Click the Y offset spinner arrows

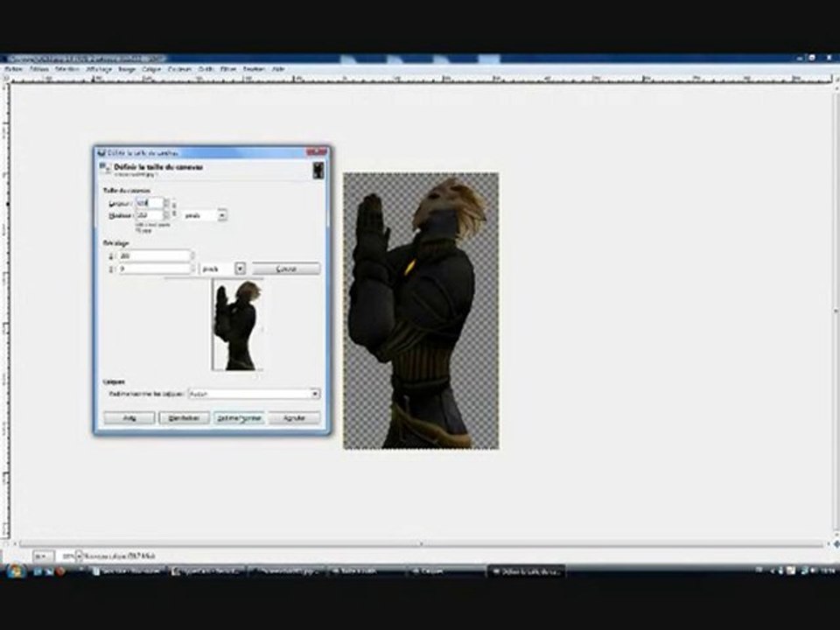point(192,269)
